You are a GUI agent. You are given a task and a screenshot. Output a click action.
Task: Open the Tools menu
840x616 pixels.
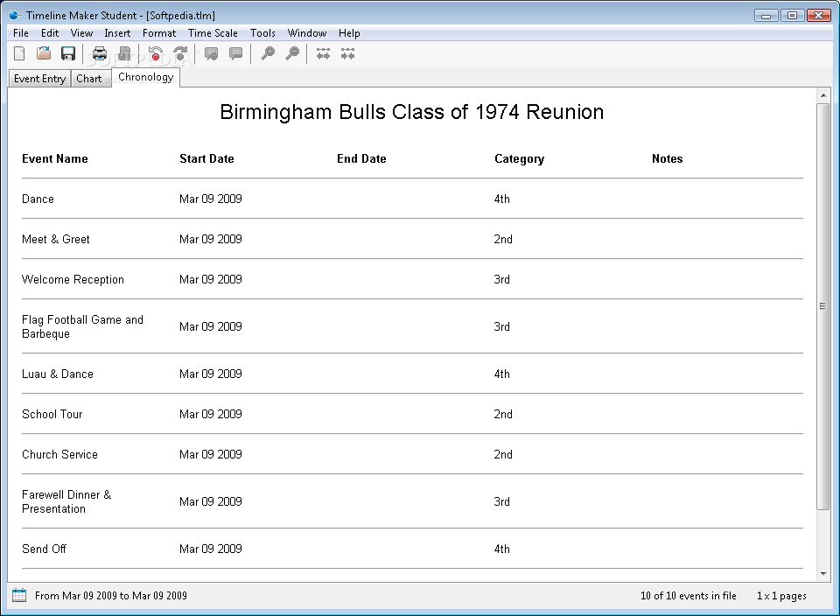click(262, 33)
